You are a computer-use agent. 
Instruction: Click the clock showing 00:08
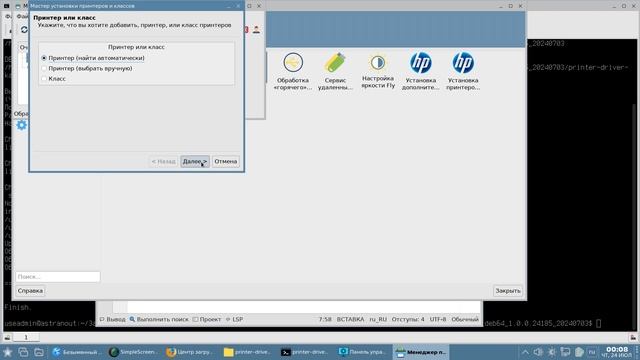(x=617, y=352)
